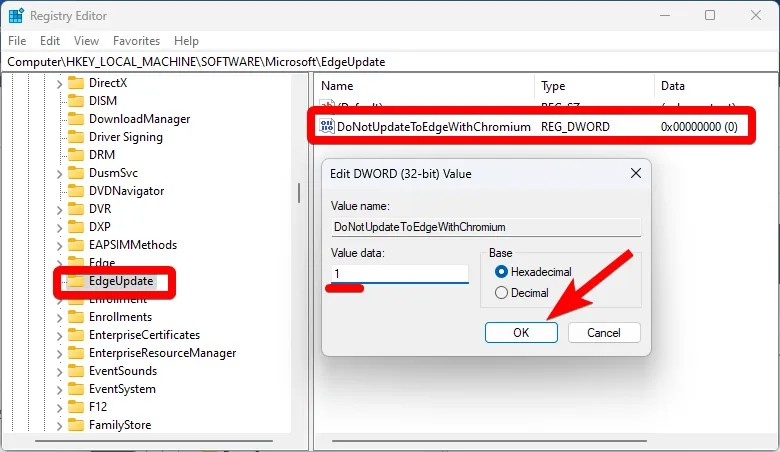The height and width of the screenshot is (452, 780).
Task: Select the EnterpriseResourceManager key
Action: point(163,353)
